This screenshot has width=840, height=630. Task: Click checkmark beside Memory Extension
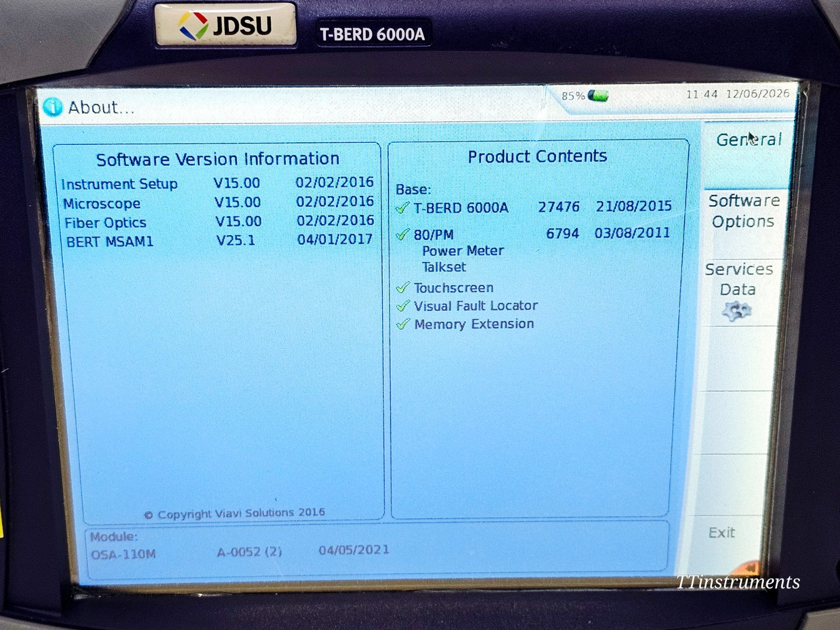tap(403, 324)
